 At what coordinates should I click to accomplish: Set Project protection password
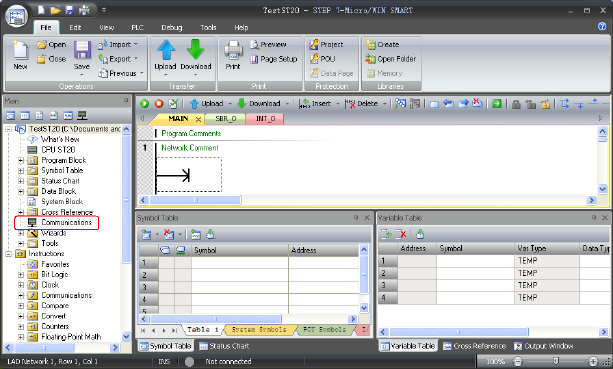[x=326, y=45]
